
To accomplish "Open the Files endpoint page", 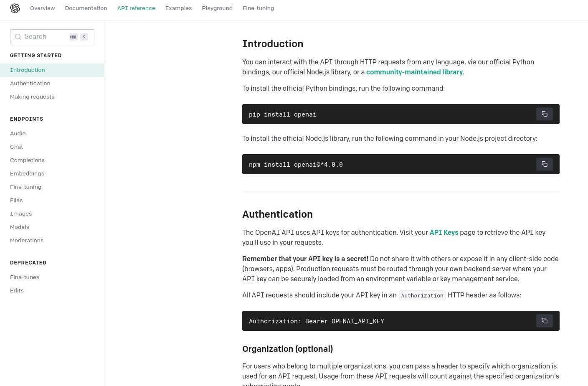I will [x=16, y=201].
